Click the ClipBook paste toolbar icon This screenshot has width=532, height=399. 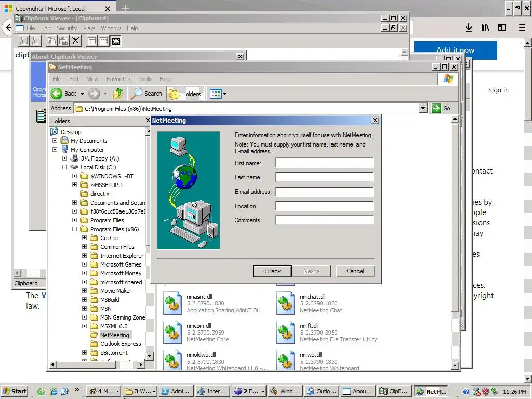[x=63, y=41]
